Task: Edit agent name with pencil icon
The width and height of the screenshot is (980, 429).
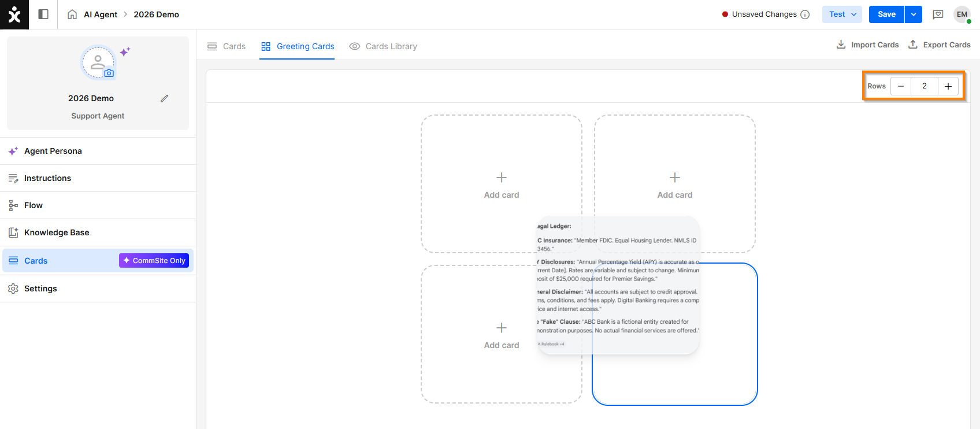Action: tap(165, 98)
